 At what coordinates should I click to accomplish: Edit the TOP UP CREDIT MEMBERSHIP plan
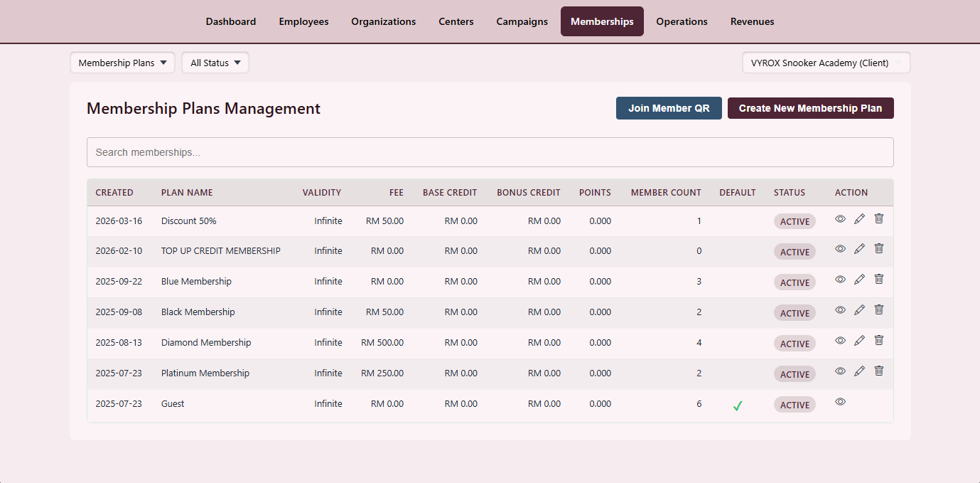tap(859, 249)
